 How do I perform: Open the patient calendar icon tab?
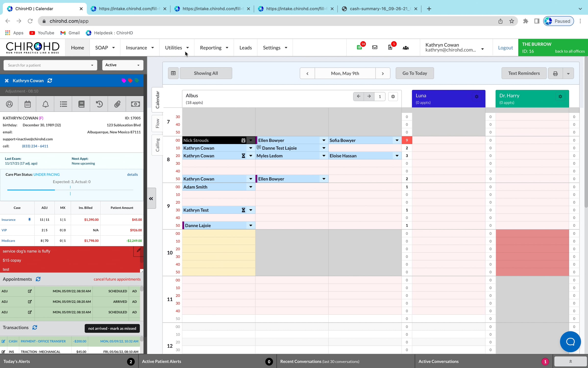click(x=27, y=104)
